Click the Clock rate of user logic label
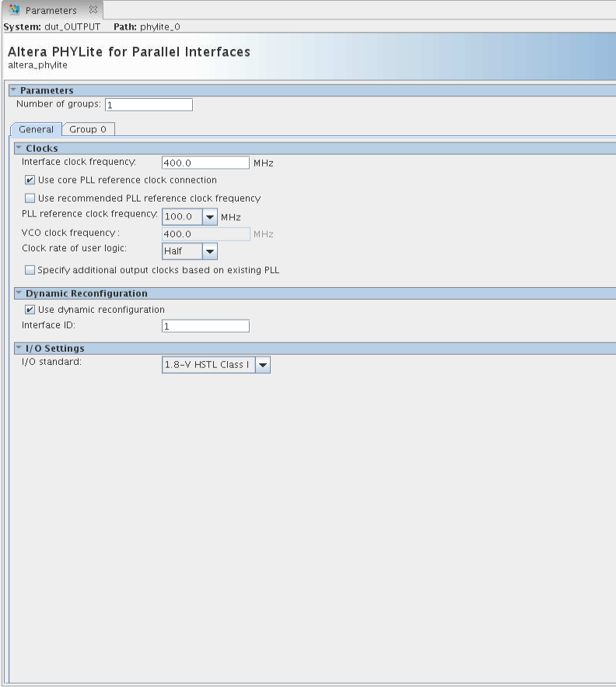This screenshot has height=687, width=616. coord(74,248)
